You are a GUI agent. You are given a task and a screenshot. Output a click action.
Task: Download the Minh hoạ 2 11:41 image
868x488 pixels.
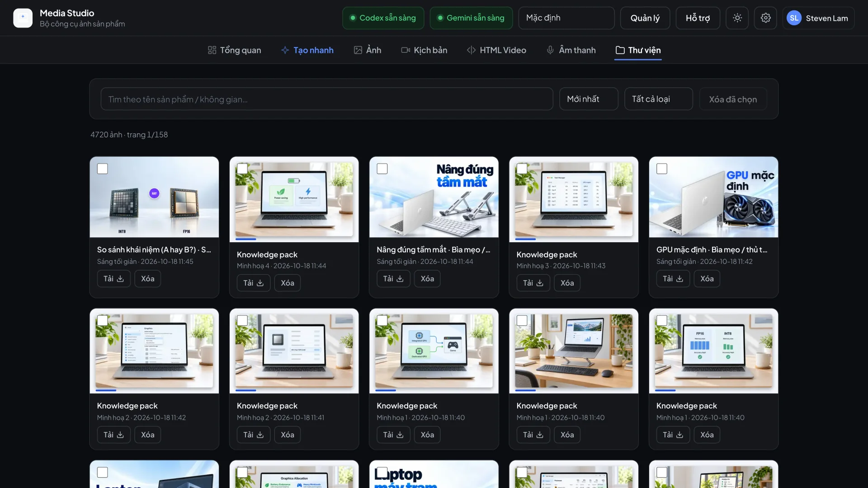click(254, 435)
